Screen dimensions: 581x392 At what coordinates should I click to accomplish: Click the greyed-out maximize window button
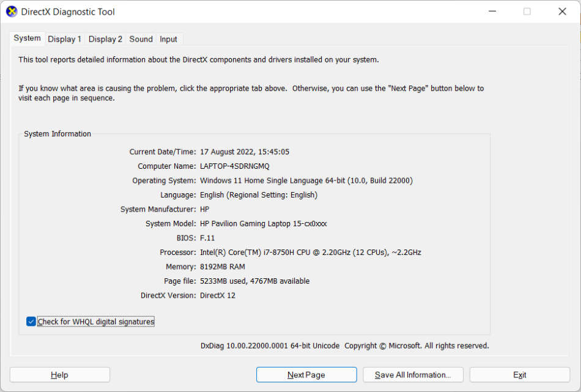click(x=527, y=12)
